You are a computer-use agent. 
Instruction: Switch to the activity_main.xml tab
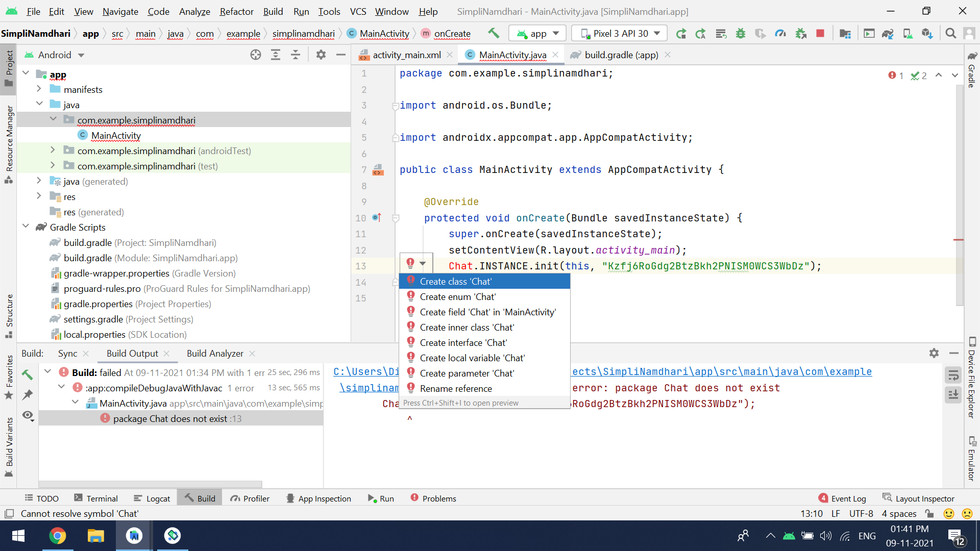tap(406, 55)
